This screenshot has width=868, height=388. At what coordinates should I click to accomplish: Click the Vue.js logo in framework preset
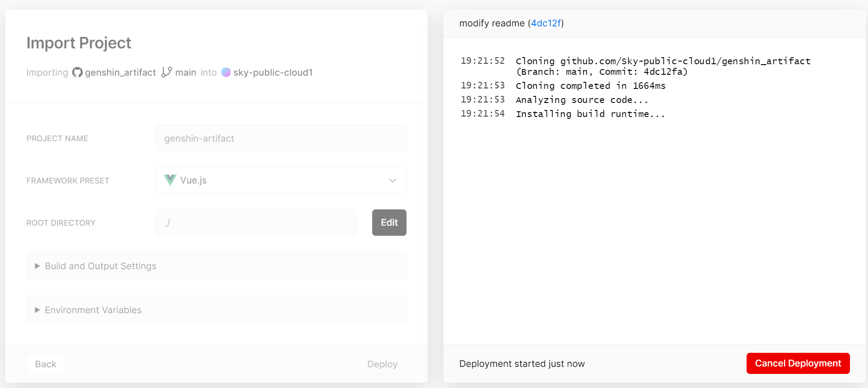[170, 180]
